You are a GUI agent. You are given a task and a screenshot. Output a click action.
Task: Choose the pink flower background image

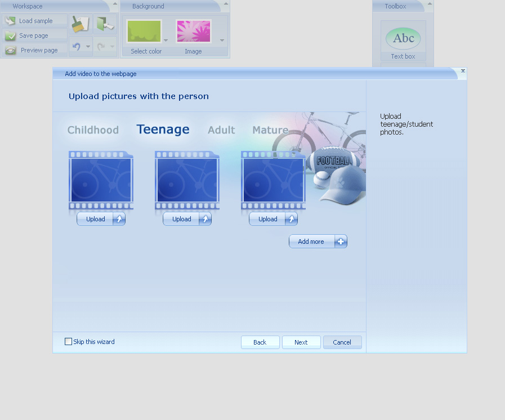click(194, 31)
